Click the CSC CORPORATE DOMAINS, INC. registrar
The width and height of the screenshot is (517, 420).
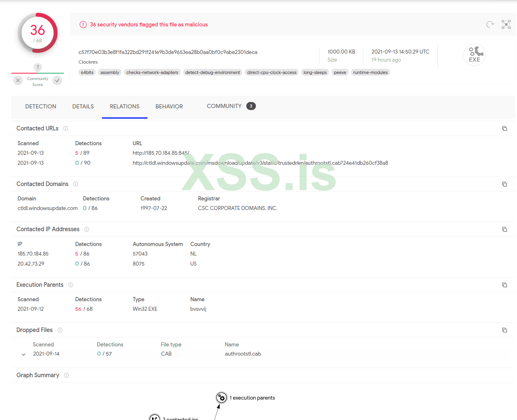click(238, 208)
